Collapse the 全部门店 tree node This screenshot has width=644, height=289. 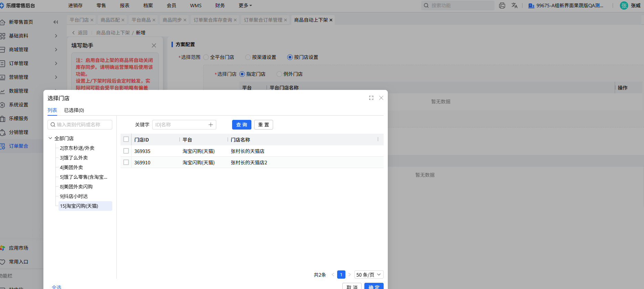point(50,138)
